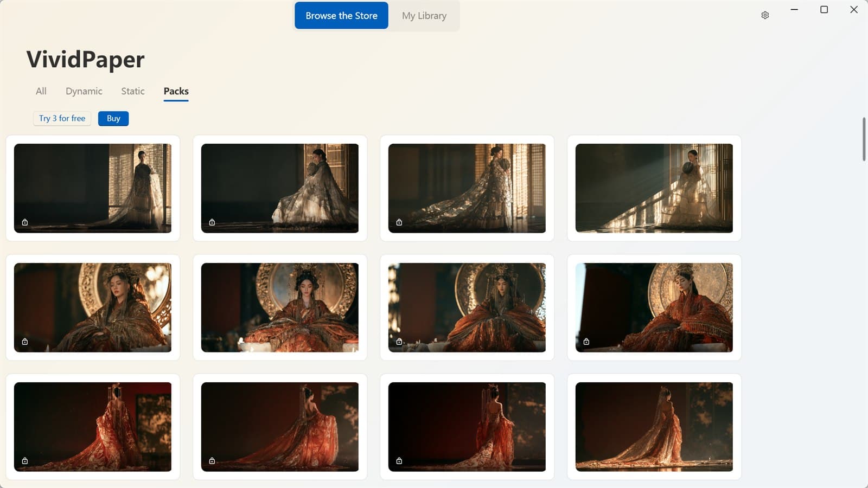Select the All category filter
Viewport: 868px width, 488px height.
click(x=41, y=91)
